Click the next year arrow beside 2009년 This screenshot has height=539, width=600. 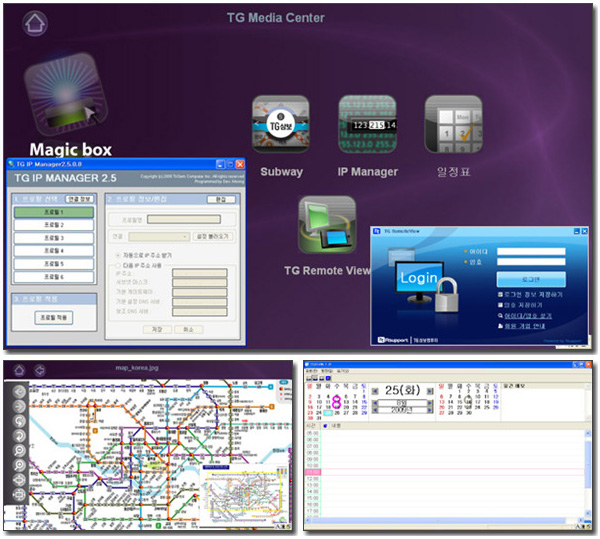(430, 410)
